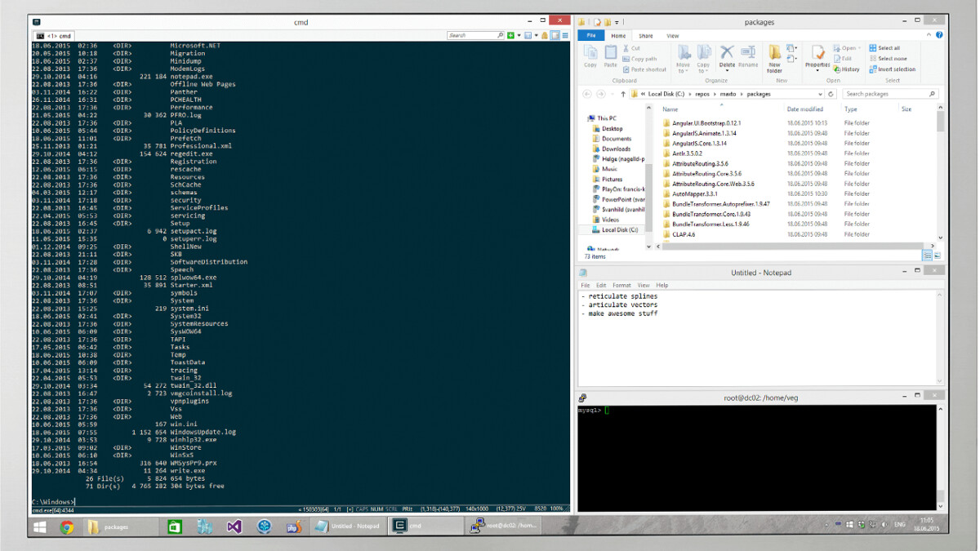Collapse the This PC tree item
This screenshot has width=980, height=551.
click(x=586, y=118)
